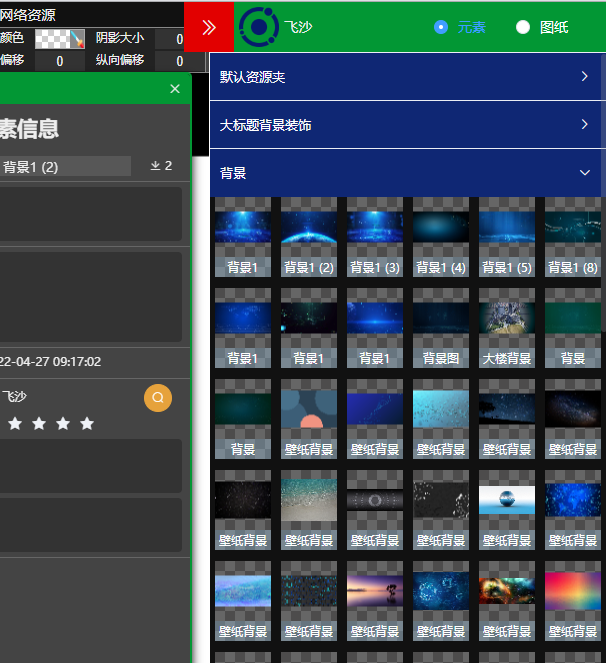Open the color picker swatch next to 颜色
Screen dimensions: 606x663
60,39
